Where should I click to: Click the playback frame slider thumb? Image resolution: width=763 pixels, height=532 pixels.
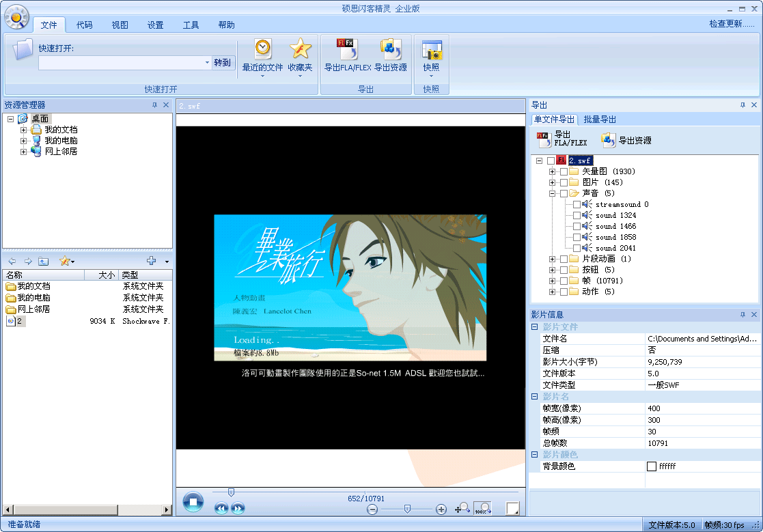pos(231,492)
